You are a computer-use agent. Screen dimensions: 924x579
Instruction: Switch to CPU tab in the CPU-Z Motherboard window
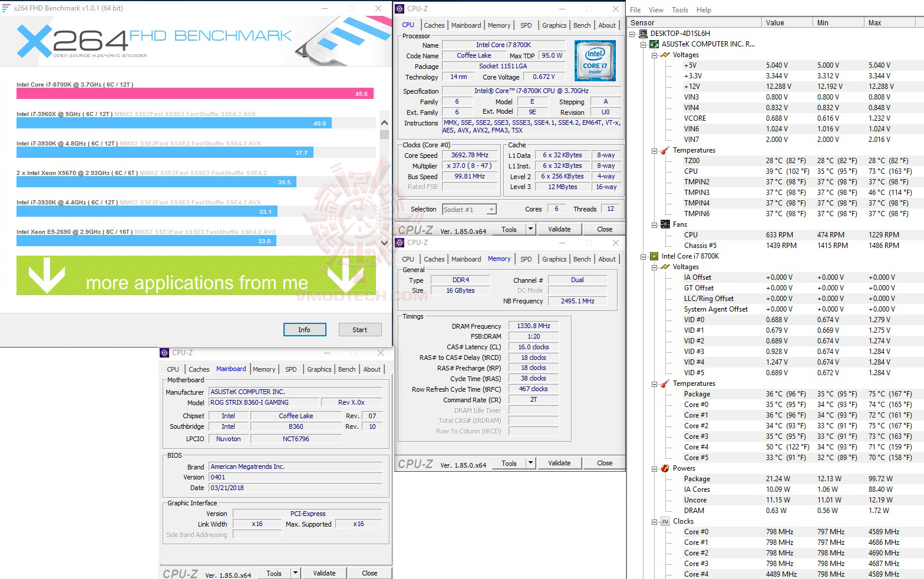point(173,369)
